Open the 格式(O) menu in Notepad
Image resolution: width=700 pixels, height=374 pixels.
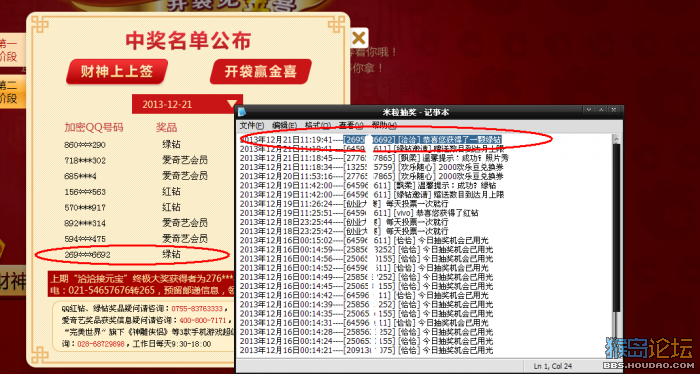pos(318,125)
